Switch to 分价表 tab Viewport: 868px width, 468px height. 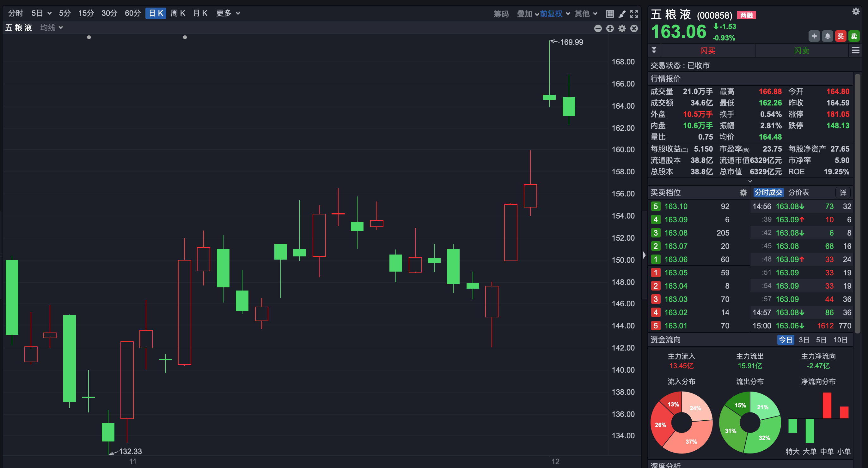click(798, 193)
